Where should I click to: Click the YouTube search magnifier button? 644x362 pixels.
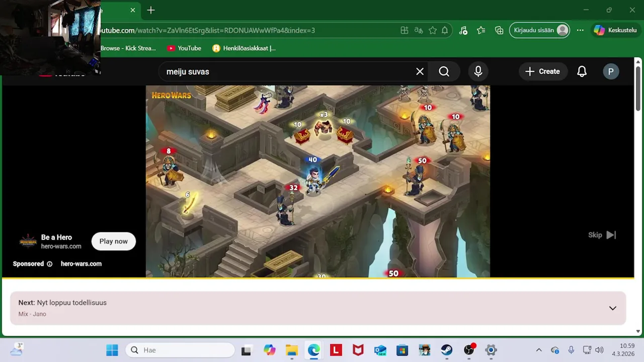(444, 71)
